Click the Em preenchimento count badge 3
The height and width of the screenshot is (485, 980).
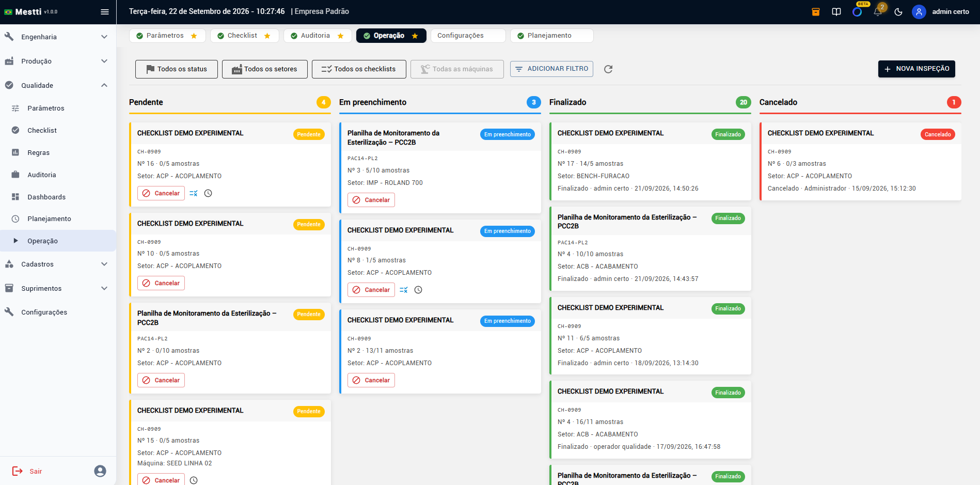[534, 102]
